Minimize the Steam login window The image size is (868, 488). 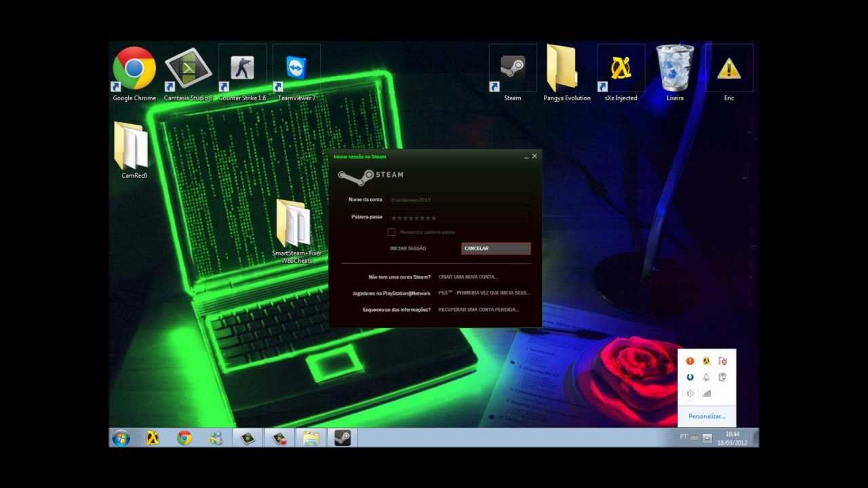coord(526,157)
